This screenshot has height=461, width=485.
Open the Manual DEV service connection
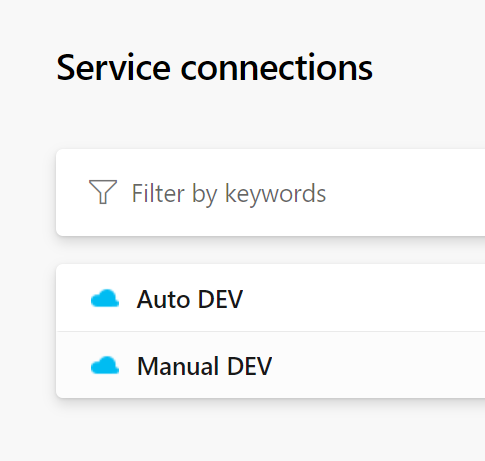coord(204,366)
